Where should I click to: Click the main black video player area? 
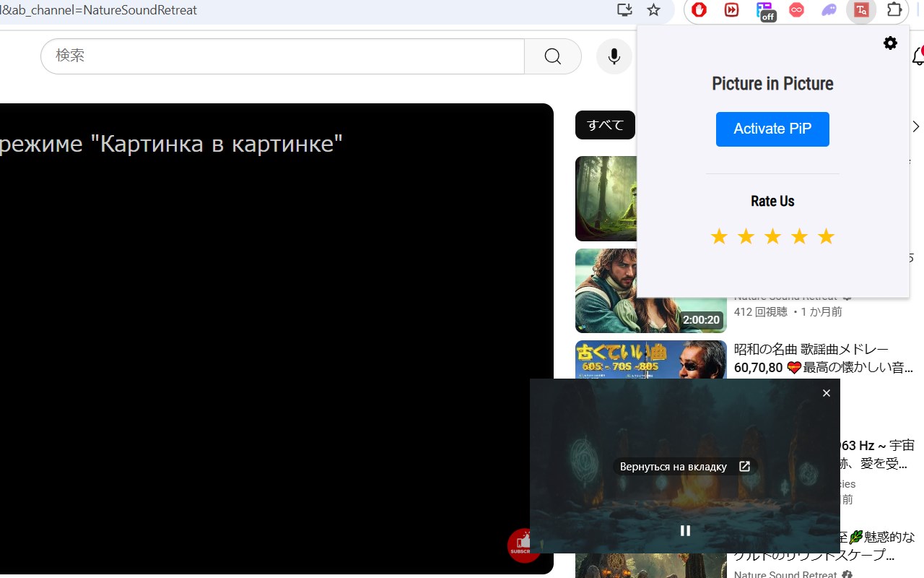pos(276,338)
